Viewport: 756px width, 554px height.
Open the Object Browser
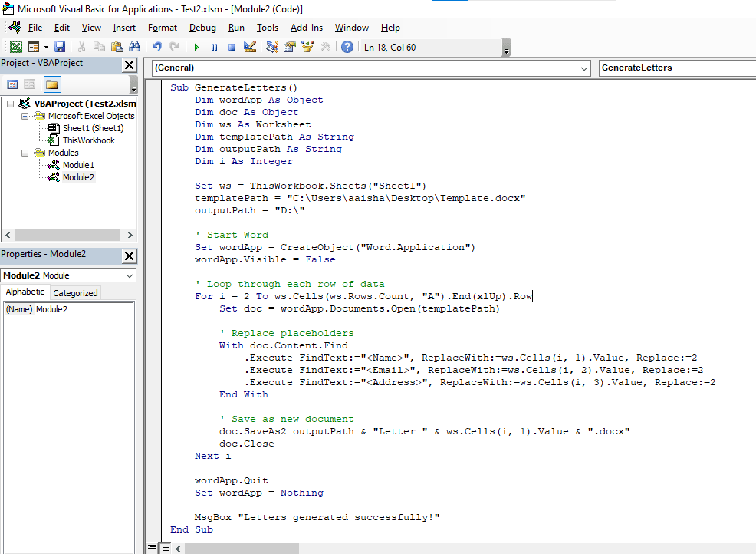[x=307, y=46]
